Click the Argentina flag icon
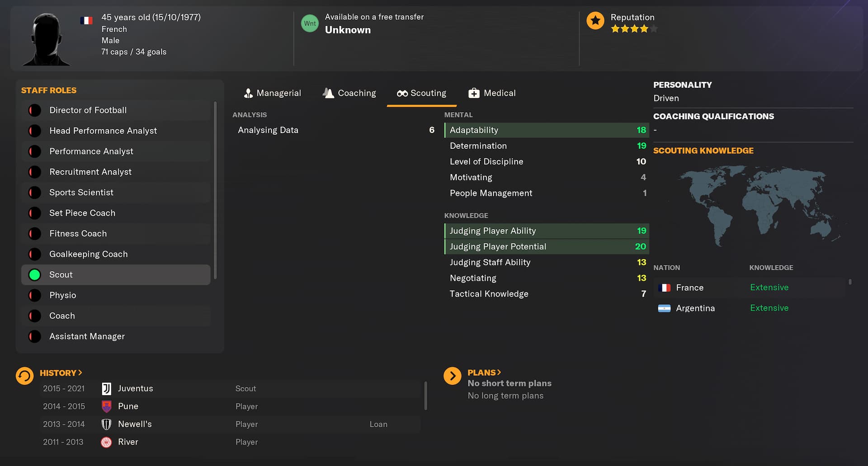 (x=665, y=308)
